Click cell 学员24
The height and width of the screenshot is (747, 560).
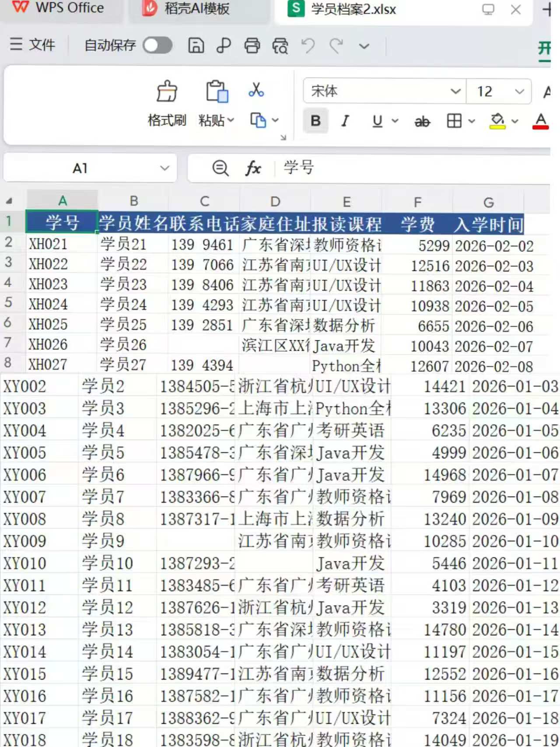pos(133,304)
